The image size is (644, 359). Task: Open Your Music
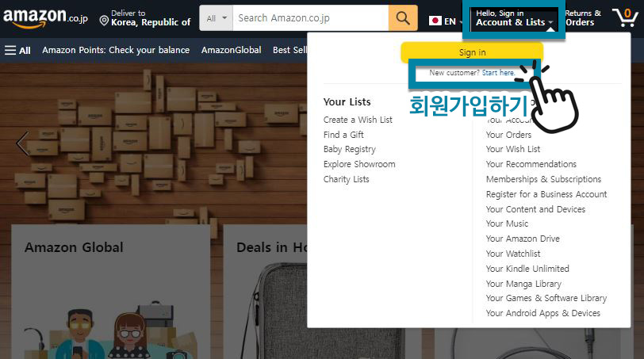(x=508, y=223)
